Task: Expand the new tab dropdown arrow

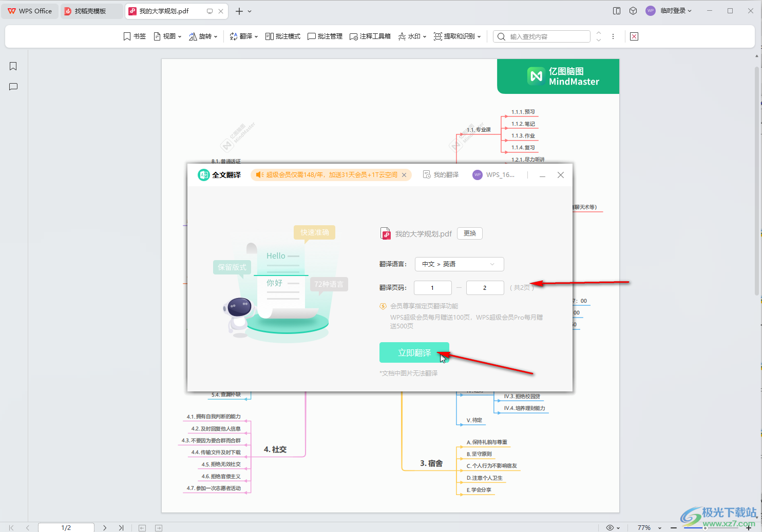Action: tap(250, 11)
